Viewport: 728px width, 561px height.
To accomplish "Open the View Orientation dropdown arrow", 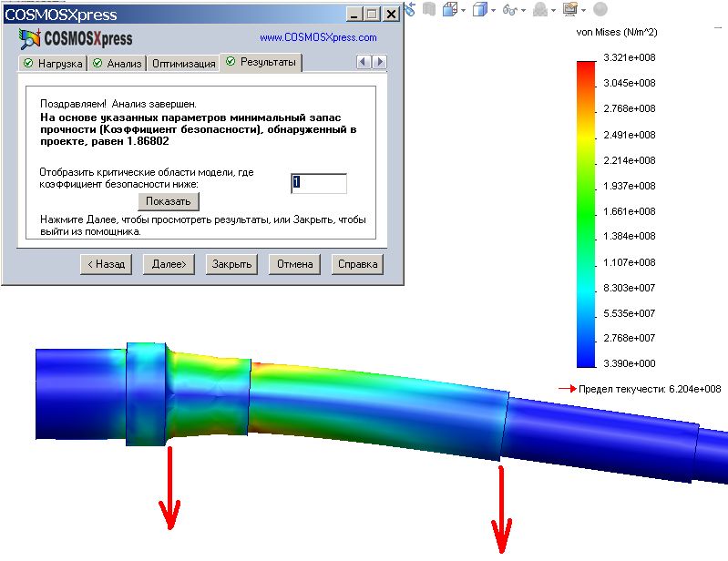I will point(463,11).
